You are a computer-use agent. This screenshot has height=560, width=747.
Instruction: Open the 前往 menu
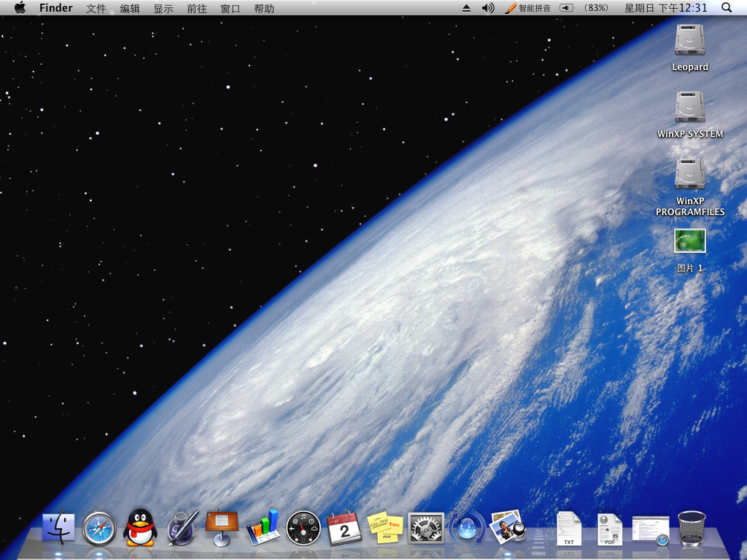pos(197,8)
